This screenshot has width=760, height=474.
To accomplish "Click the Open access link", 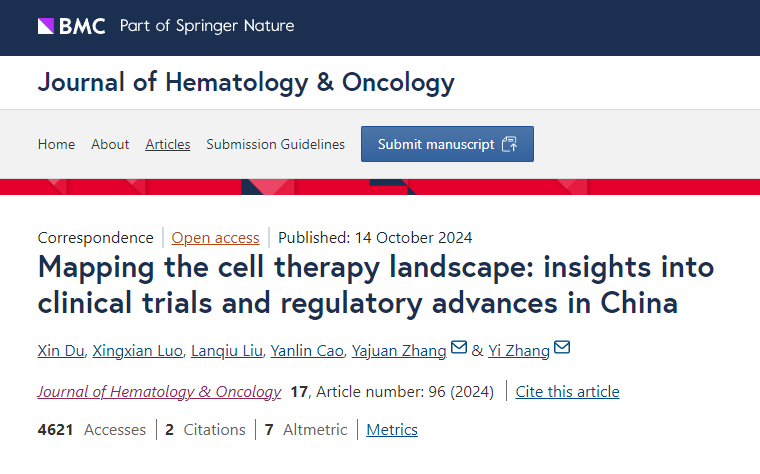I will click(x=215, y=238).
